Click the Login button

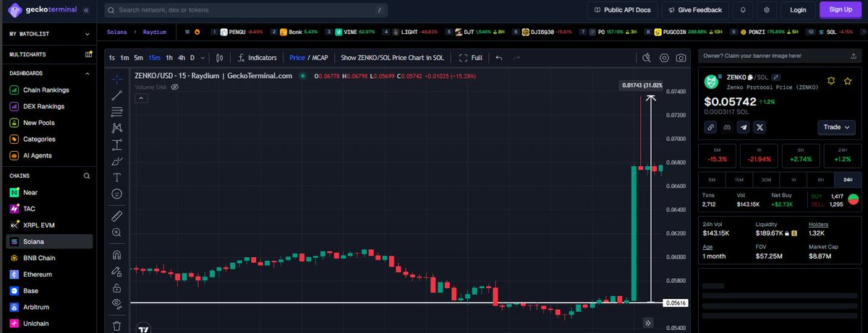pos(798,10)
